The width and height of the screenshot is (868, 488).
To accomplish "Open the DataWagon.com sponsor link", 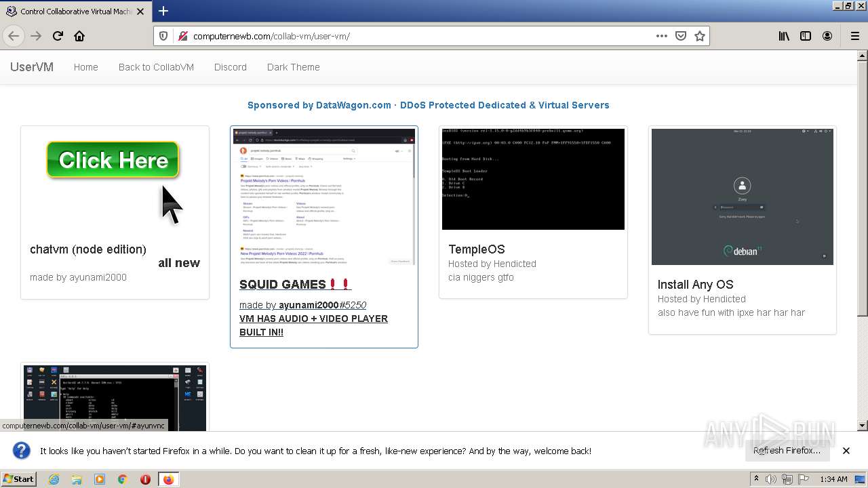I will point(428,105).
